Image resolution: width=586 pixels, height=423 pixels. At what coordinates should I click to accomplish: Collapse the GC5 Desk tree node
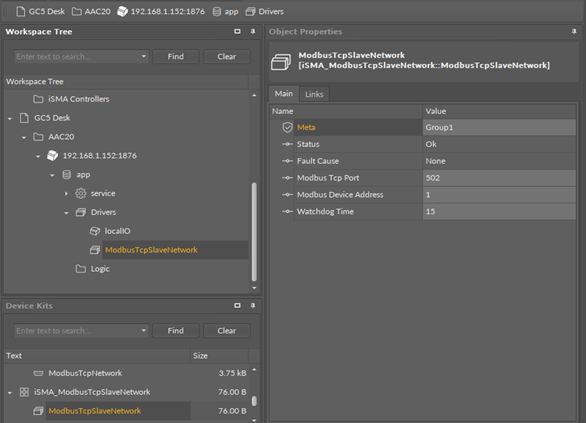[x=10, y=118]
